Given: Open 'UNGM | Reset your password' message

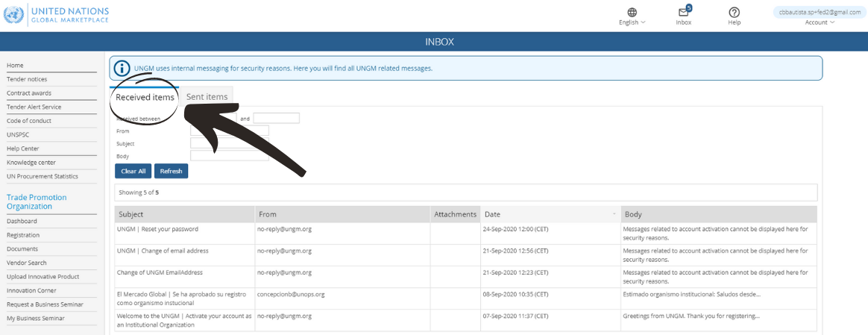Looking at the screenshot, I should pyautogui.click(x=157, y=229).
